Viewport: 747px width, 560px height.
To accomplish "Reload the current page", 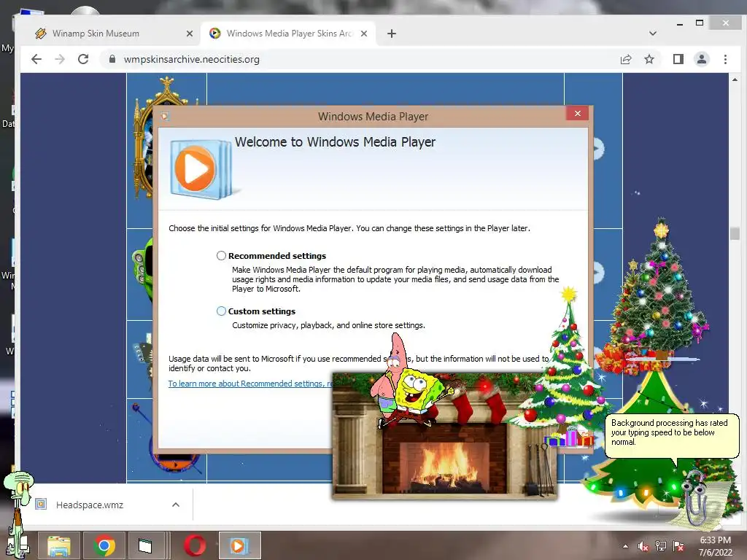I will (83, 59).
